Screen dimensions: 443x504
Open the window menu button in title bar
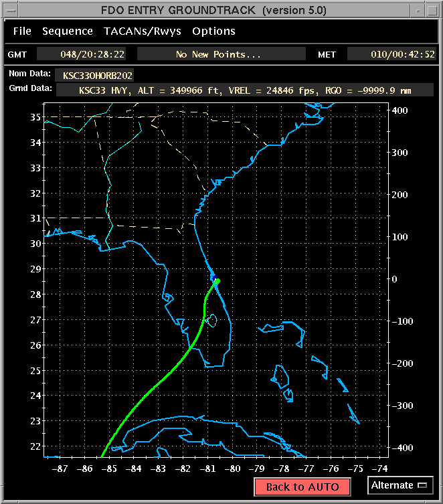(11, 10)
